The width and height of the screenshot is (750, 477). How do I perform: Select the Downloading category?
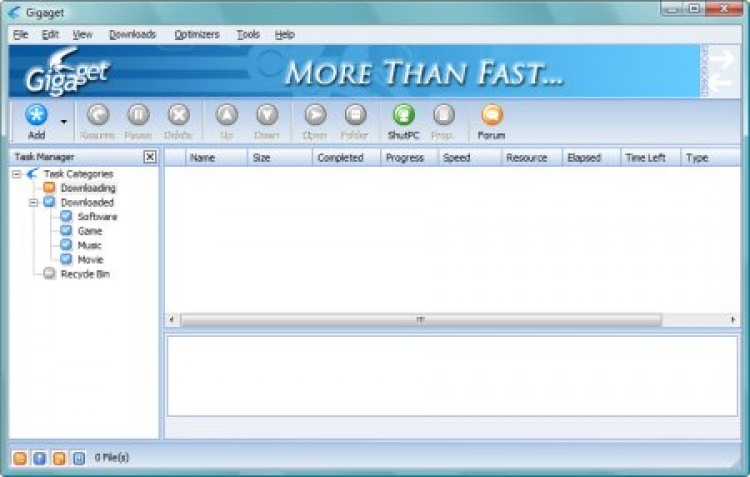coord(88,188)
